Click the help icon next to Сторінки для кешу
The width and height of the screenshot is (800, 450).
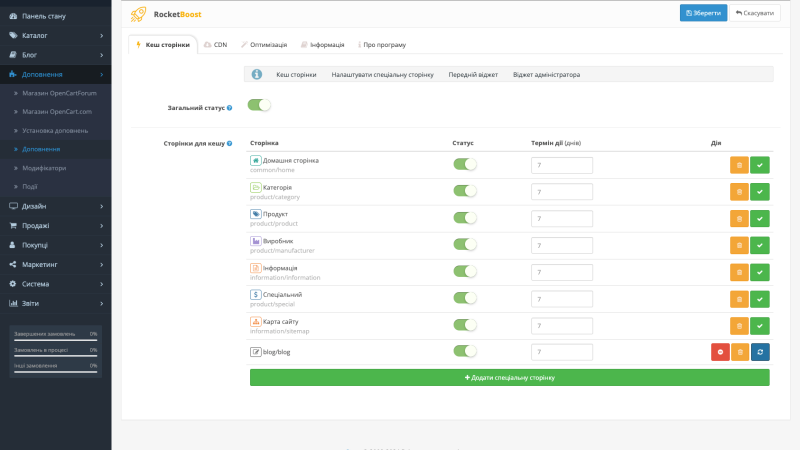pos(230,143)
